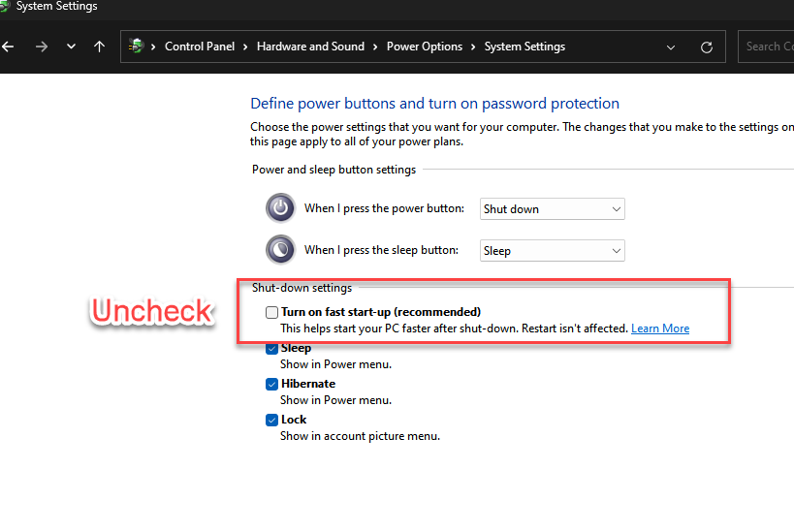Click the sleep button icon
794x532 pixels.
pos(280,249)
